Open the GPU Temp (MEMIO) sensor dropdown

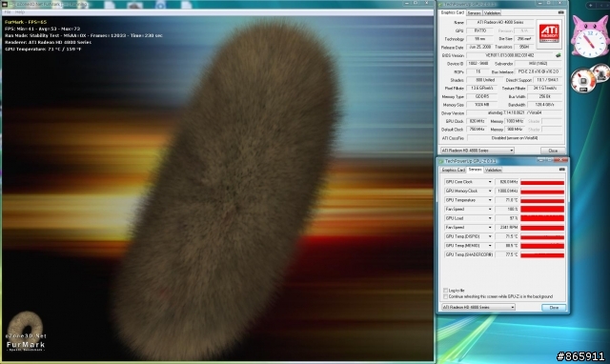(x=490, y=246)
